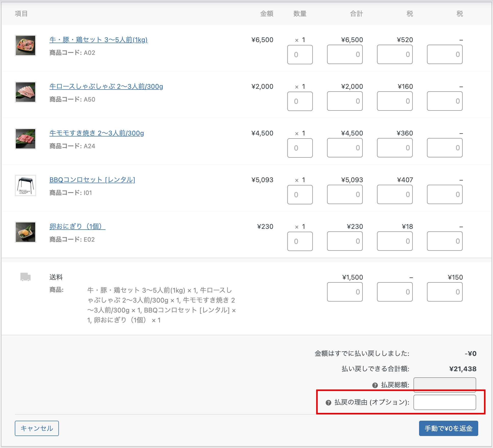The image size is (493, 448).
Task: Focus the 払戻の理由 (オプション) text field
Action: point(445,402)
